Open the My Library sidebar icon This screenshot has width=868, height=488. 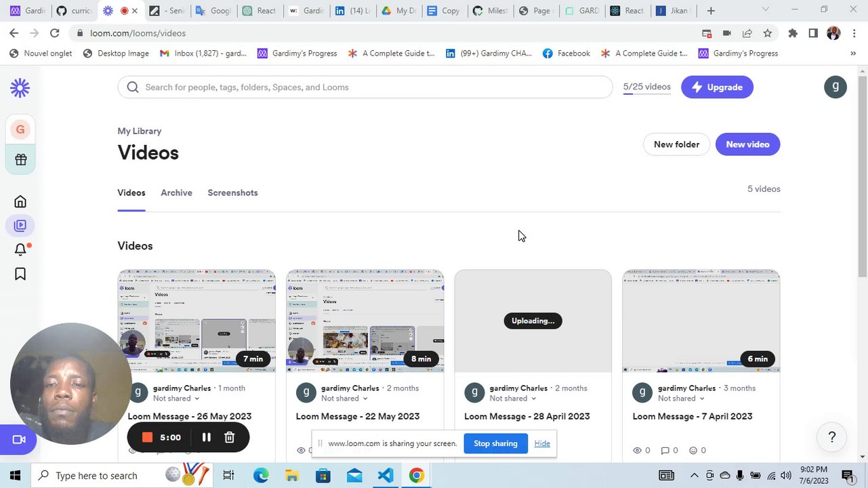20,226
